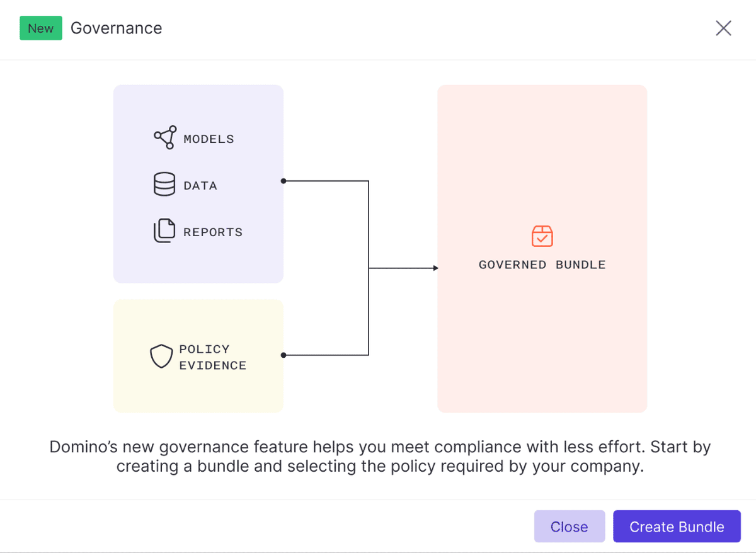Dismiss the dialog with the X icon
This screenshot has width=756, height=553.
coord(723,28)
